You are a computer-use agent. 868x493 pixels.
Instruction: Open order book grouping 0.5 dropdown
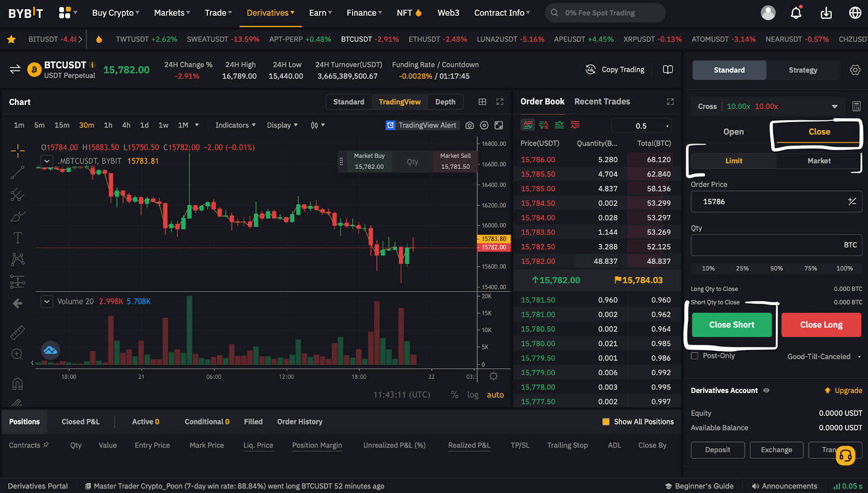(x=641, y=125)
